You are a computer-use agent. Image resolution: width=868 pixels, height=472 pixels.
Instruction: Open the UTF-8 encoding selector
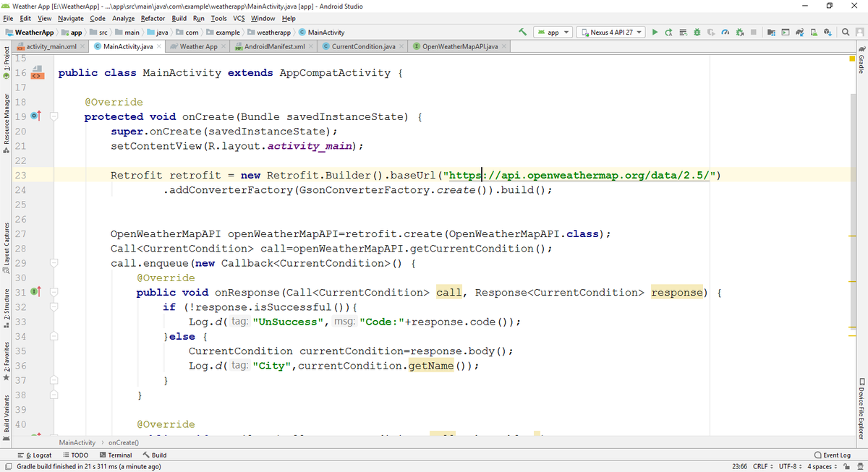tap(791, 466)
